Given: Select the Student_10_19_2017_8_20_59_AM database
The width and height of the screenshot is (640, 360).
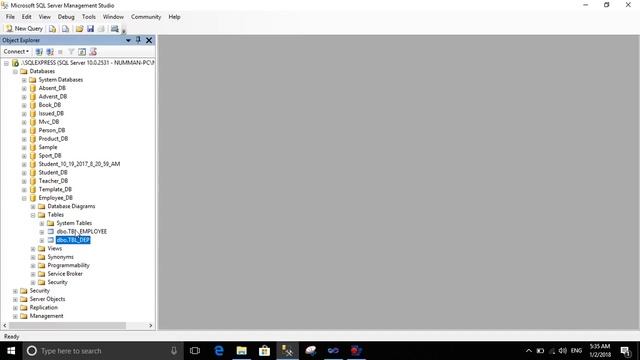Looking at the screenshot, I should [x=79, y=164].
